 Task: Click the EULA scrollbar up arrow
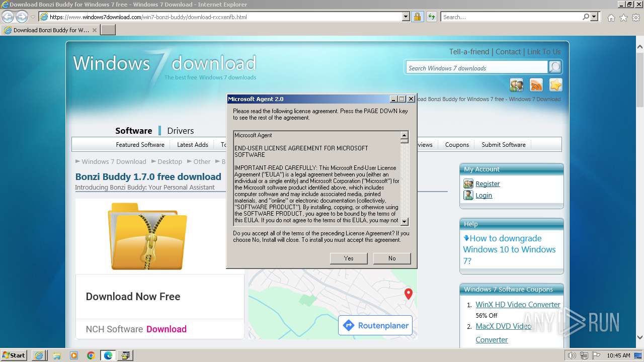404,135
